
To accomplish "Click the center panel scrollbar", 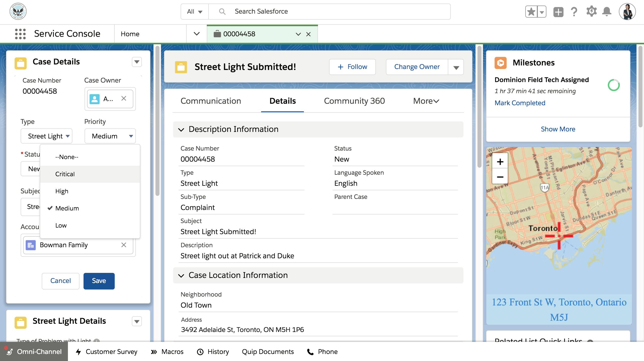I will [x=479, y=107].
